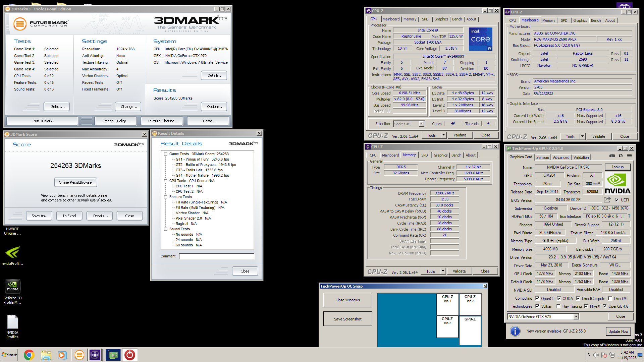Toggle the Vulkan checkbox
The width and height of the screenshot is (644, 362).
point(537,306)
